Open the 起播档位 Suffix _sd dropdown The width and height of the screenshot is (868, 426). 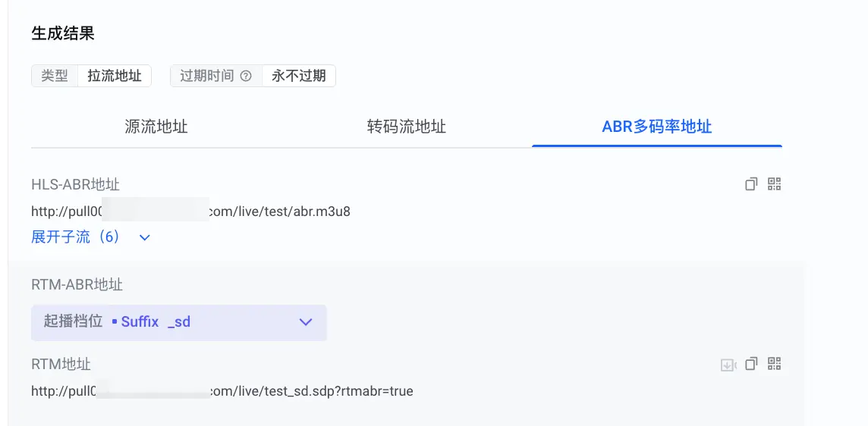pyautogui.click(x=179, y=322)
